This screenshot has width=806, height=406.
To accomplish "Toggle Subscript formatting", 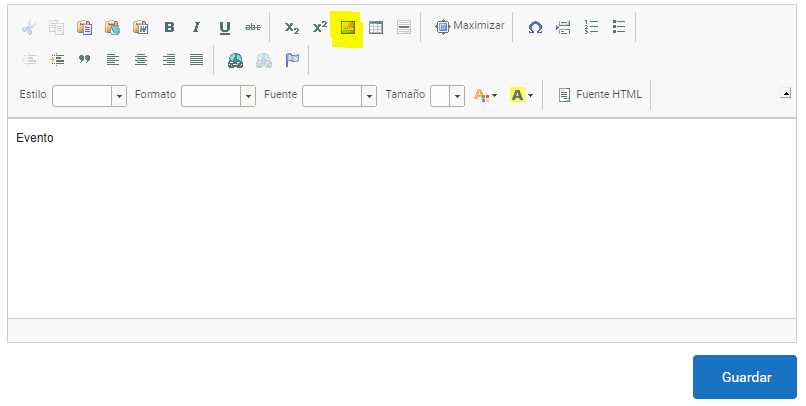I will click(x=292, y=27).
